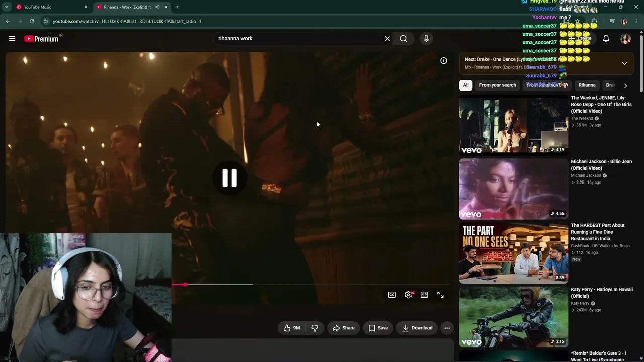Screen dimensions: 644x362
Task: Reload the current page
Action: (x=32, y=21)
